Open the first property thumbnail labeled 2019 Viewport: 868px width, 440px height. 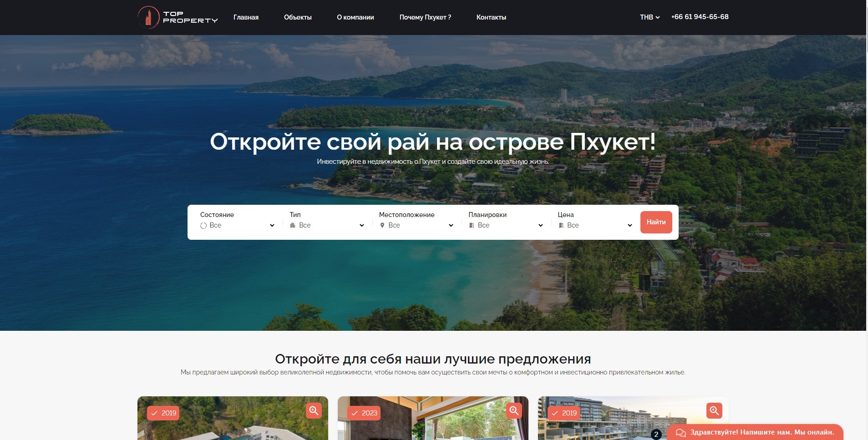click(233, 418)
